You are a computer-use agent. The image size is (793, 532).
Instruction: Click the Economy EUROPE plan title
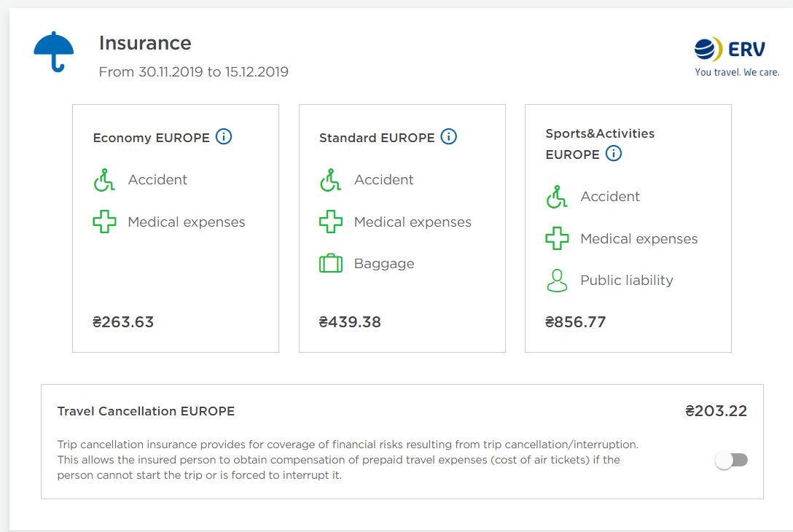(x=151, y=138)
